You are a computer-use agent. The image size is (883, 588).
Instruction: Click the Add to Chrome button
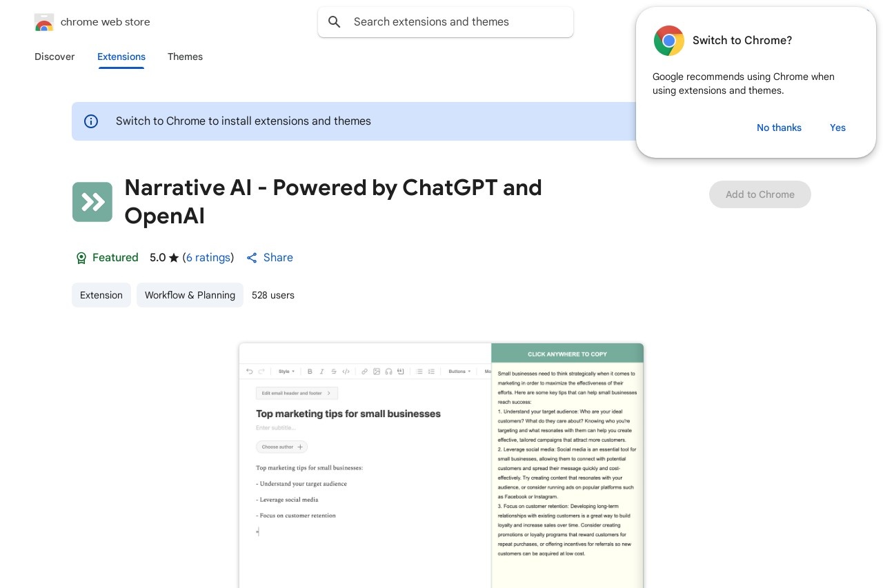click(x=760, y=194)
